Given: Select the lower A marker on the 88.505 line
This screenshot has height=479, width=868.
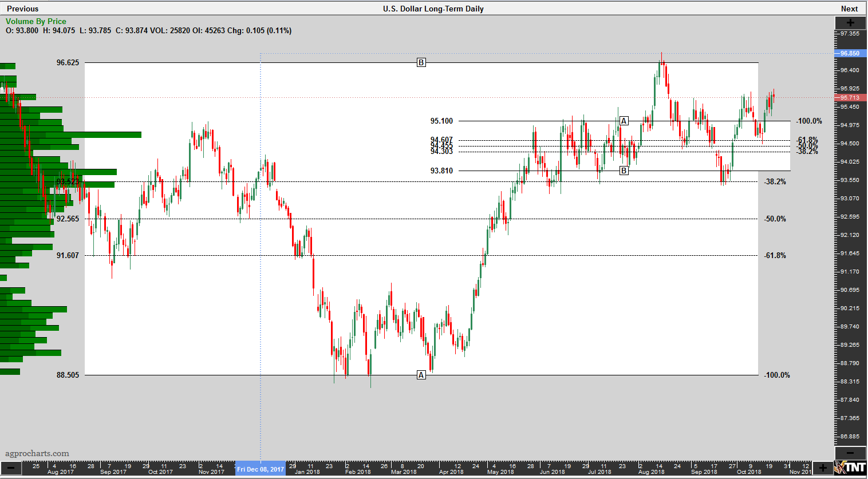Looking at the screenshot, I should [x=421, y=375].
